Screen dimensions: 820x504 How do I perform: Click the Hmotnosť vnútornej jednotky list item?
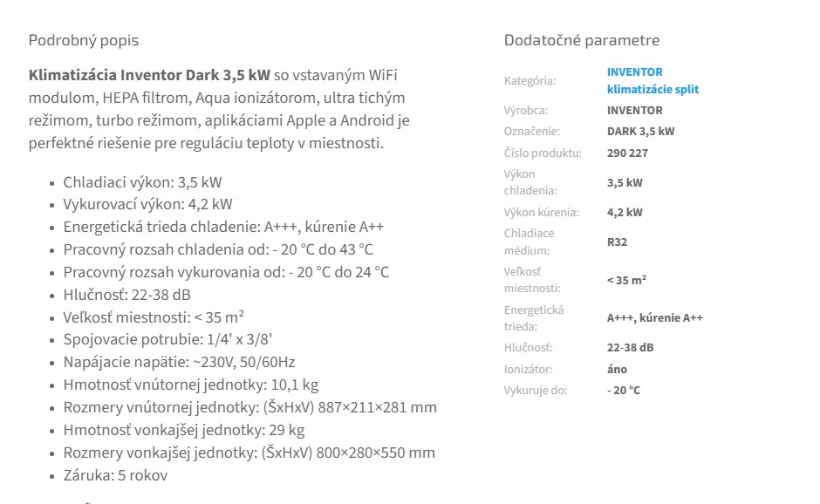pyautogui.click(x=190, y=385)
